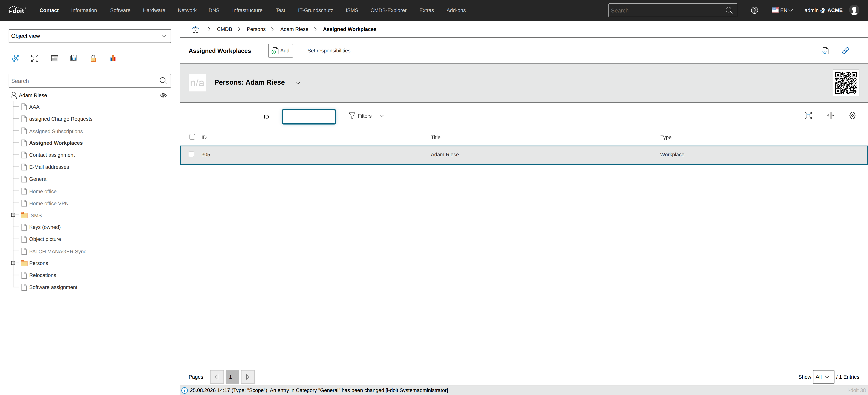Open the Extras menu
868x395 pixels.
pos(426,11)
